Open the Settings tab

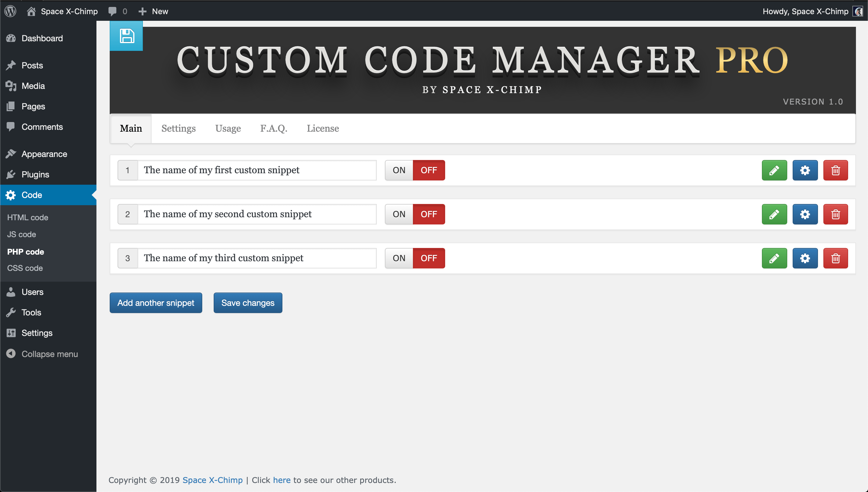[x=178, y=128]
